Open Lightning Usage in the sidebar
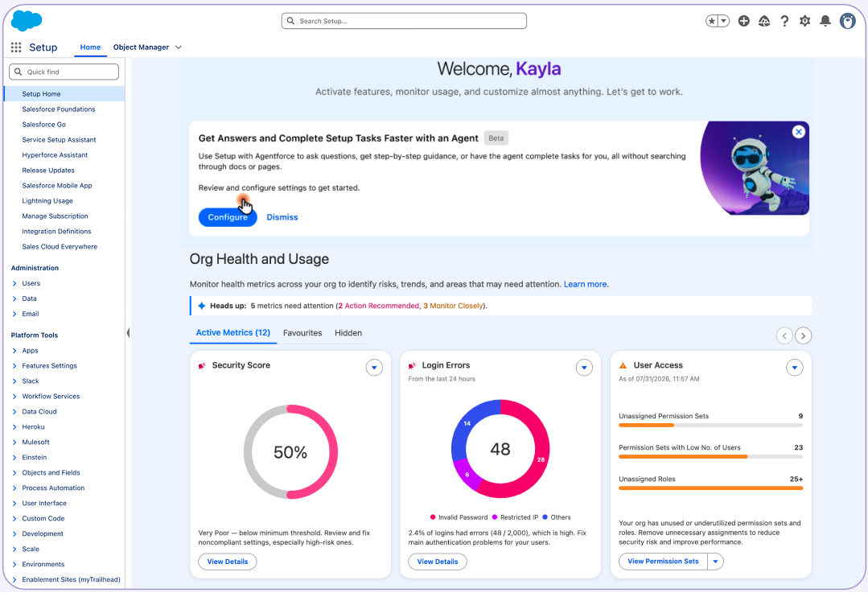 coord(47,201)
